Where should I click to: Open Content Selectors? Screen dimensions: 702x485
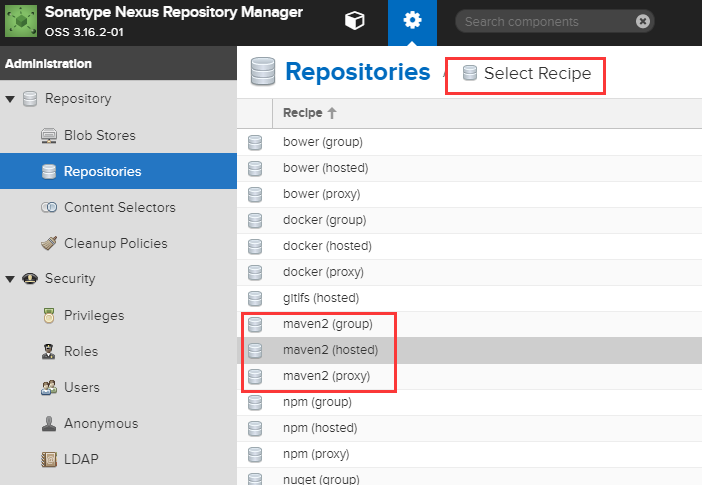[x=120, y=207]
